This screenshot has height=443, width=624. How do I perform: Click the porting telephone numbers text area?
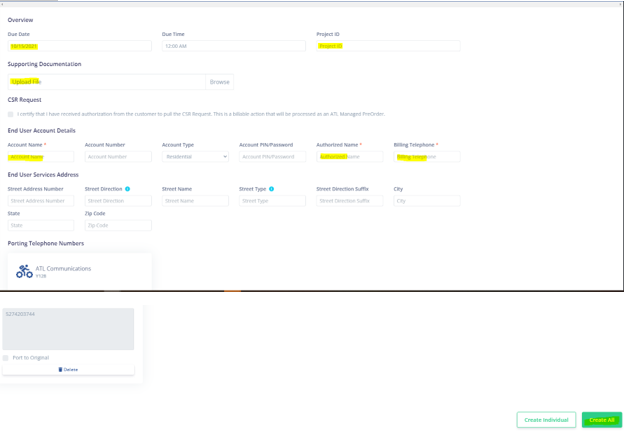pos(68,329)
